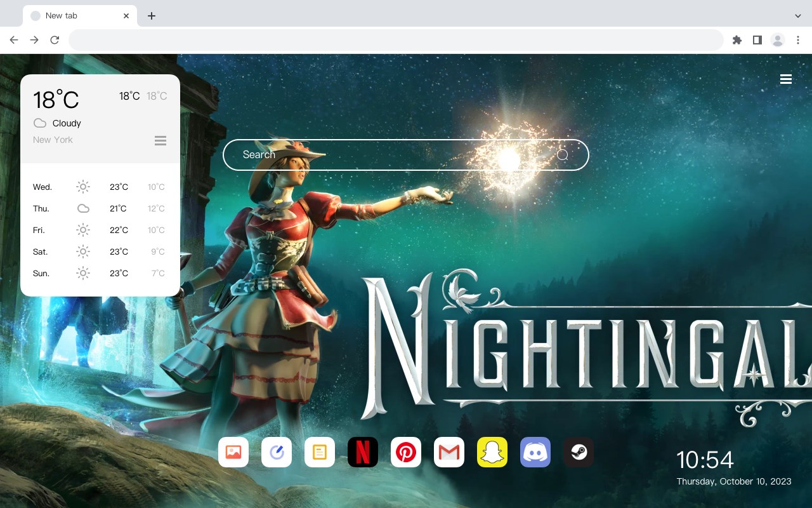This screenshot has width=812, height=508.
Task: Open the yellow notes shortcut icon
Action: (320, 452)
